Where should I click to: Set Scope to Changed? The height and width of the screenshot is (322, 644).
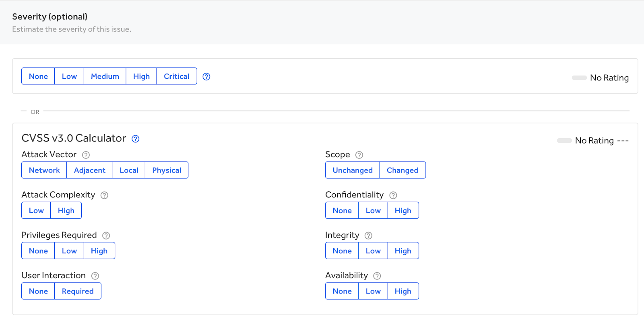point(402,170)
